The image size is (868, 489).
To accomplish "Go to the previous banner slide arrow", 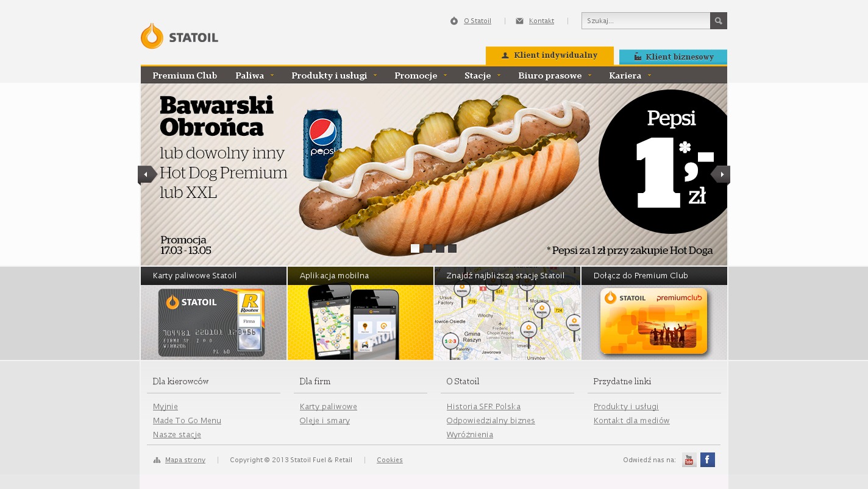I will [147, 175].
